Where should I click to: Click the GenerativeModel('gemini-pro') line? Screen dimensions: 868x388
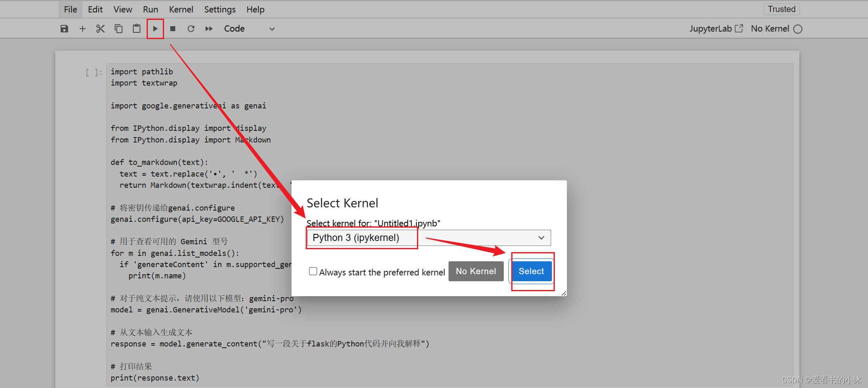[206, 310]
